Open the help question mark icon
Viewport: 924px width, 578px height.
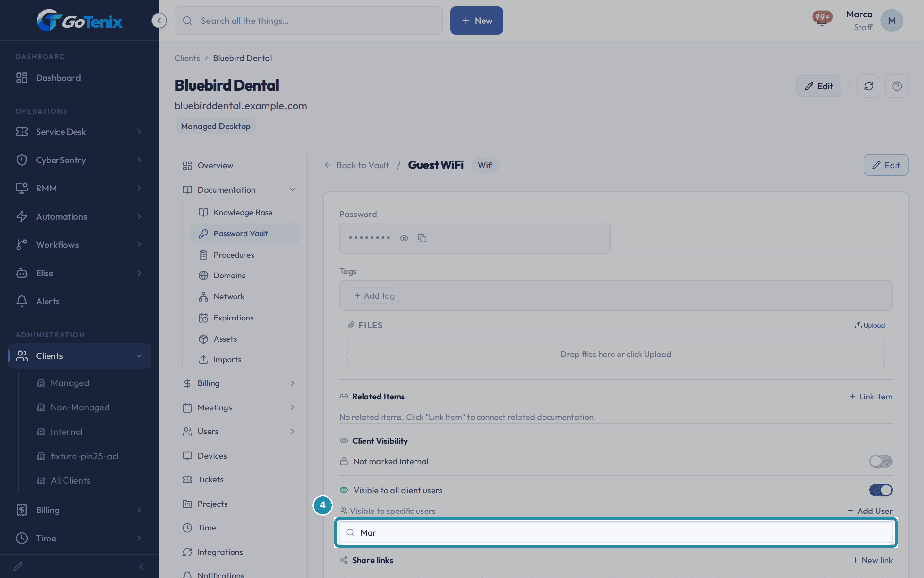pos(897,86)
